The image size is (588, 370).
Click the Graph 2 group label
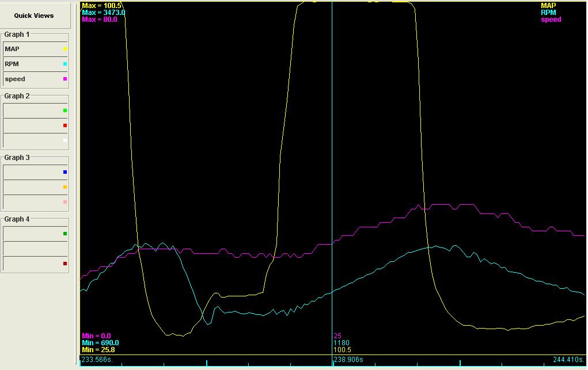(17, 96)
